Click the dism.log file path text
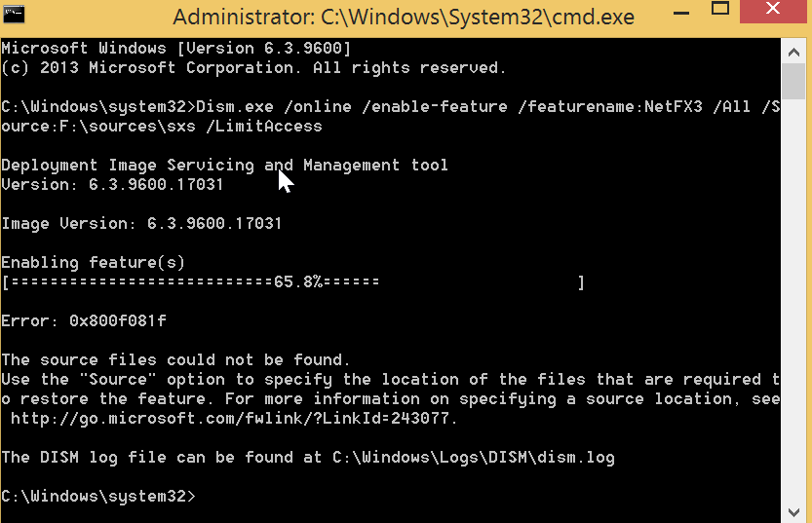 [x=474, y=458]
